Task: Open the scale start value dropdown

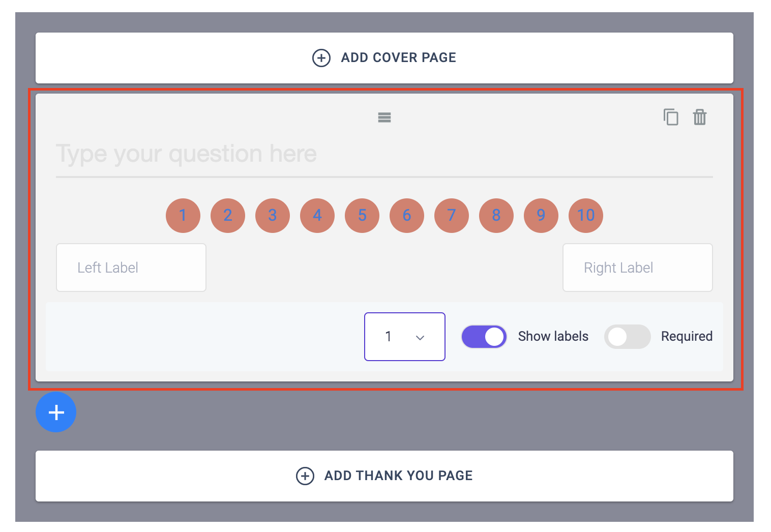Action: click(405, 337)
